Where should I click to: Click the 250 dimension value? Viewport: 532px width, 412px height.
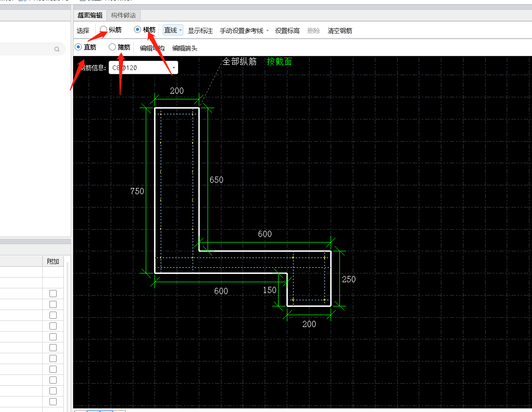349,279
